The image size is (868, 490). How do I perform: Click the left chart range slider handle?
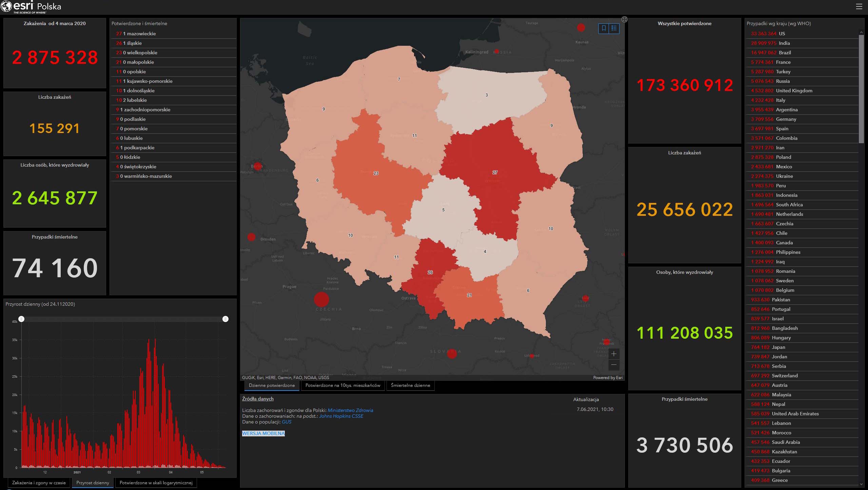tap(21, 319)
